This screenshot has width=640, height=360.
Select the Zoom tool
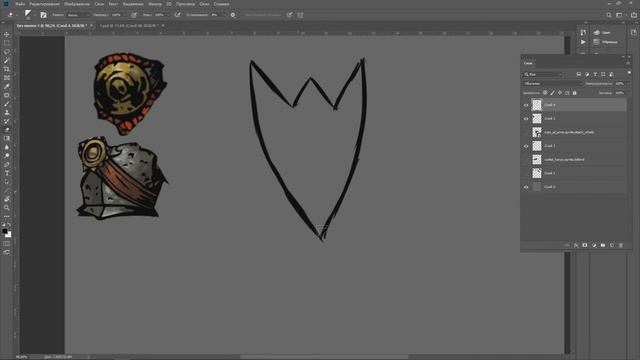click(7, 208)
